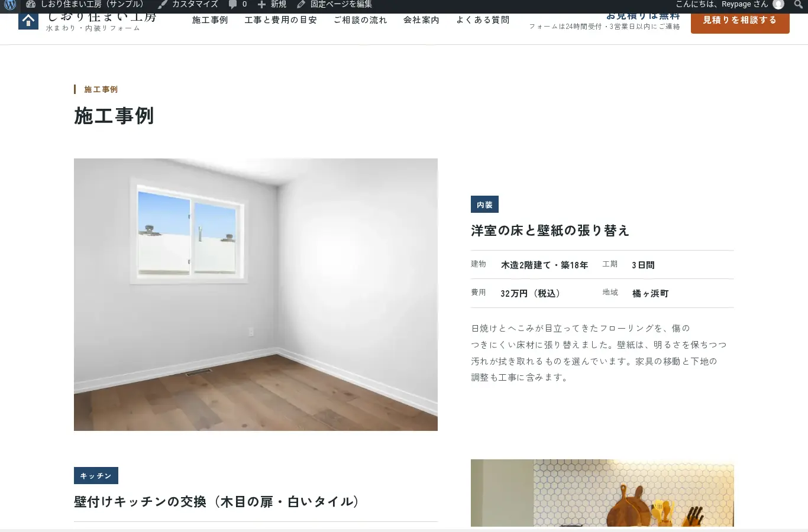Click the 施工事例 breadcrumb label above heading
808x532 pixels.
[101, 89]
